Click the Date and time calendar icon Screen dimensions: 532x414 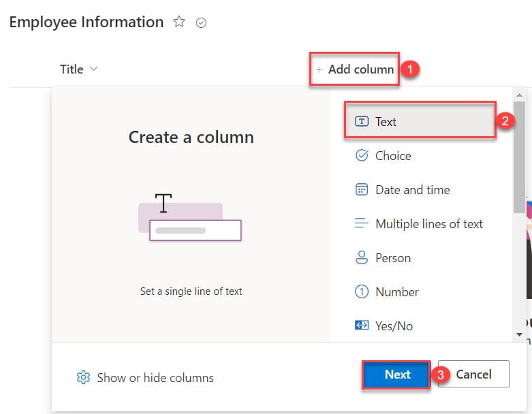click(361, 189)
